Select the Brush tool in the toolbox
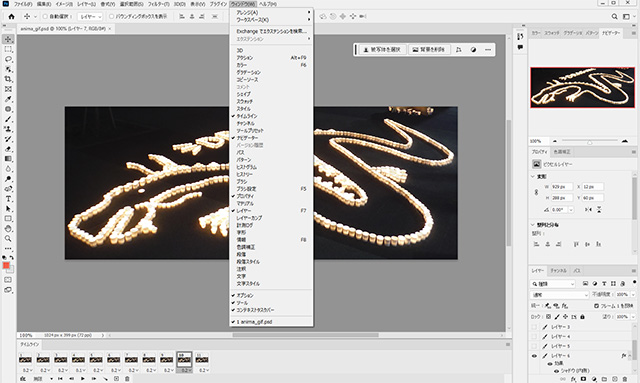 coord(8,119)
